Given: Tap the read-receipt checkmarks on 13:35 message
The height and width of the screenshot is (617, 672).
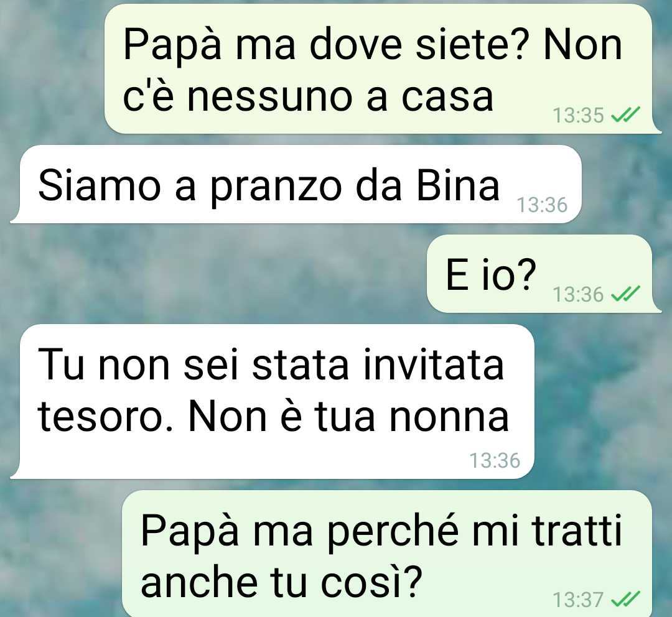Looking at the screenshot, I should click(625, 115).
